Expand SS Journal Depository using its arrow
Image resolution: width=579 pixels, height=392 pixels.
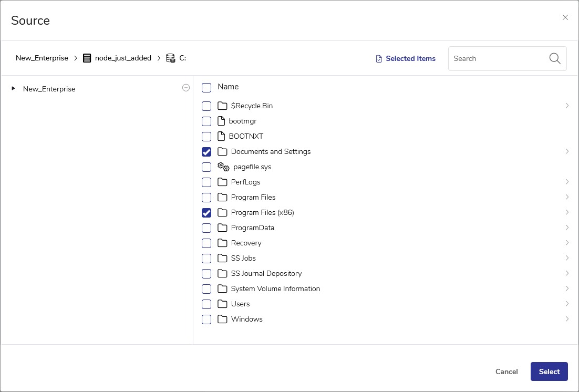tap(567, 273)
